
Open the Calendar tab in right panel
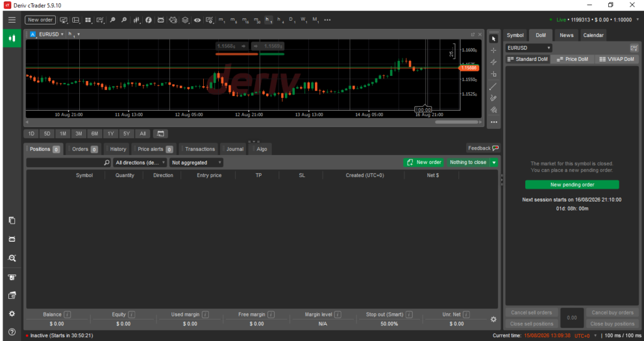(x=594, y=35)
